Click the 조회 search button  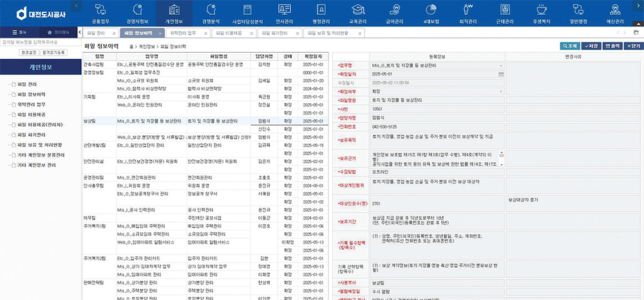coord(570,46)
